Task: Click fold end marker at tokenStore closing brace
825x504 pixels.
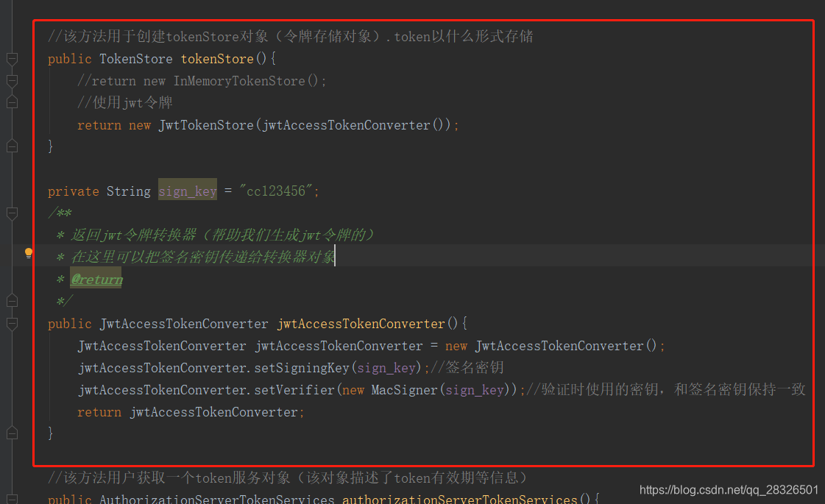Action: click(12, 146)
